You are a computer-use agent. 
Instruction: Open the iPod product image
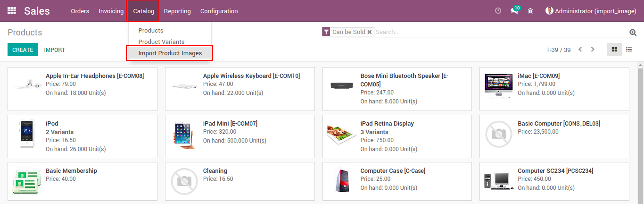pos(27,134)
